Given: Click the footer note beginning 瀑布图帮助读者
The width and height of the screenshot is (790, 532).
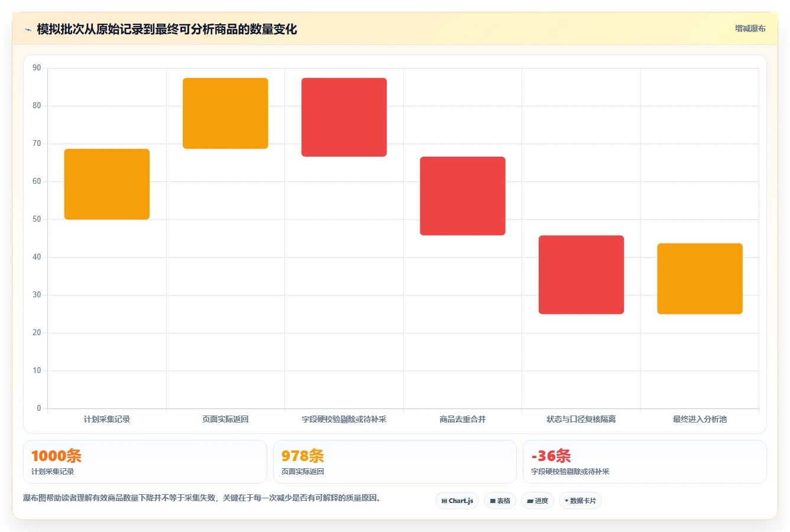Looking at the screenshot, I should tap(203, 498).
